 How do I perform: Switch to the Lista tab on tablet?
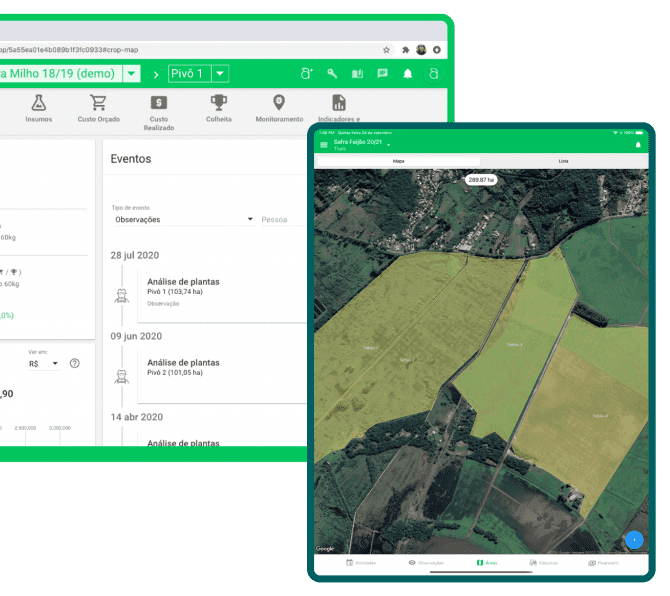[x=563, y=160]
